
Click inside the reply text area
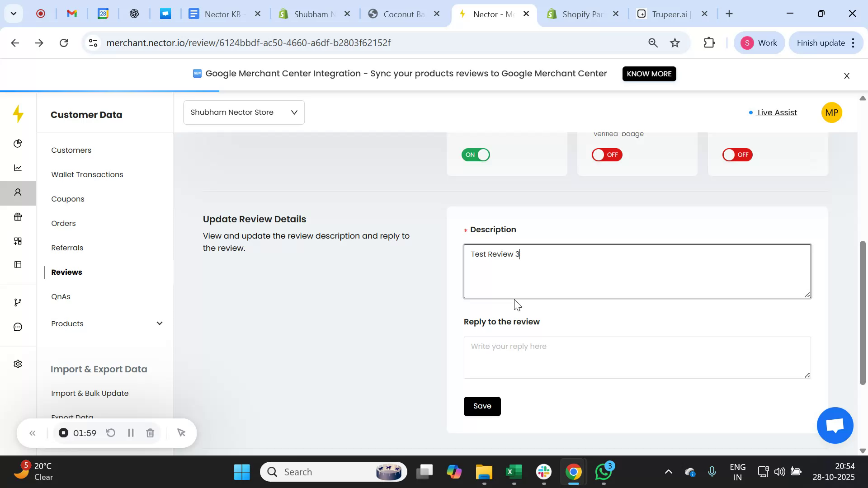[637, 357]
